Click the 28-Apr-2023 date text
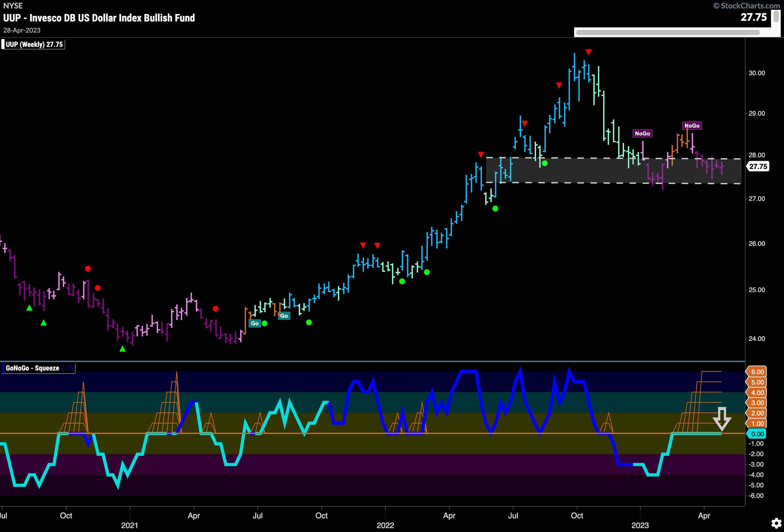 tap(22, 30)
